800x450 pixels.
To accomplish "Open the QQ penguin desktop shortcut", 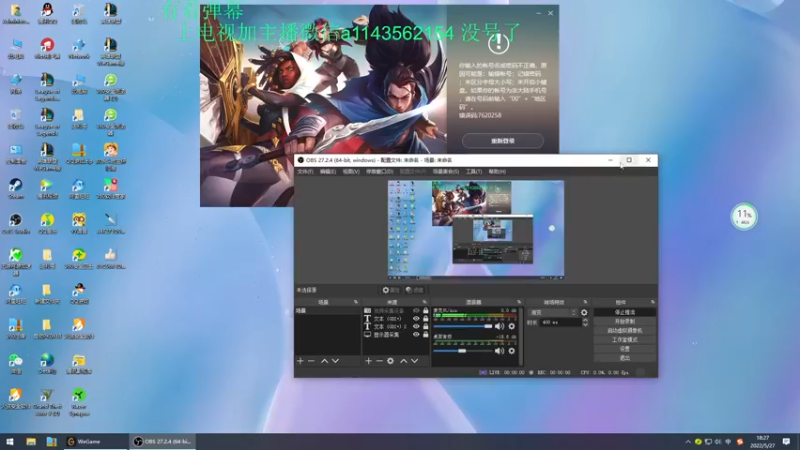I will point(47,13).
